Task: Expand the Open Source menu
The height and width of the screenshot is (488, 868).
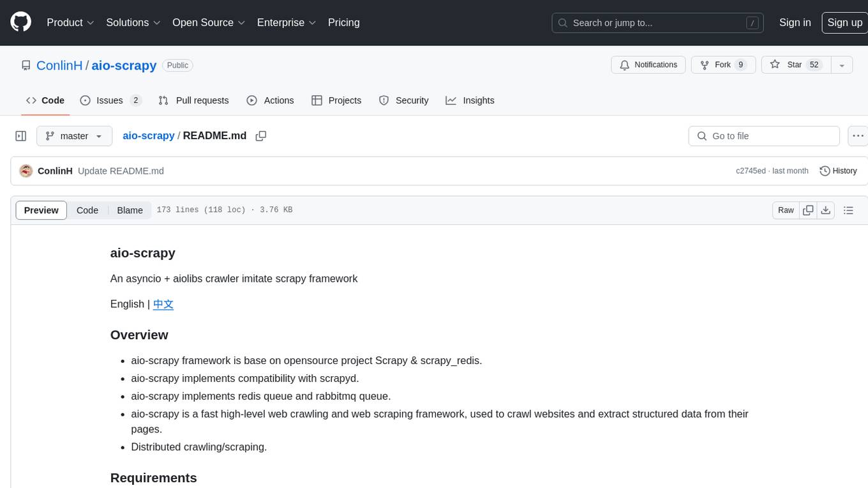Action: click(209, 22)
